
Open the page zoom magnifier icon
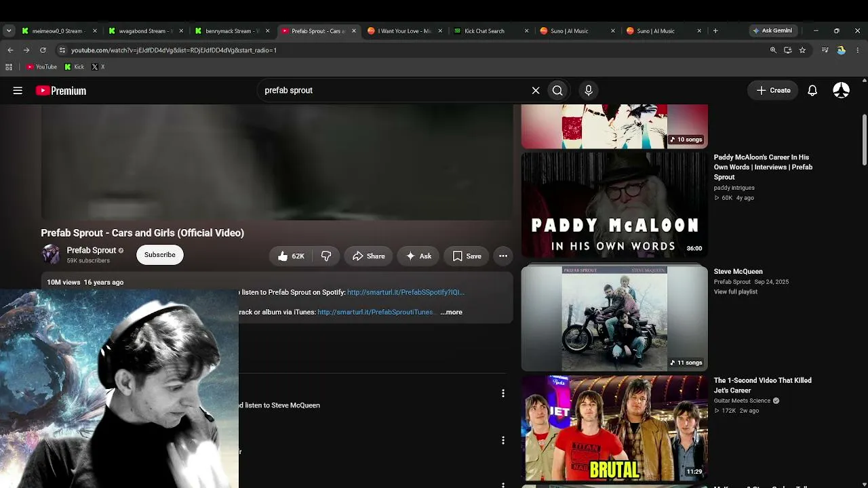point(773,50)
